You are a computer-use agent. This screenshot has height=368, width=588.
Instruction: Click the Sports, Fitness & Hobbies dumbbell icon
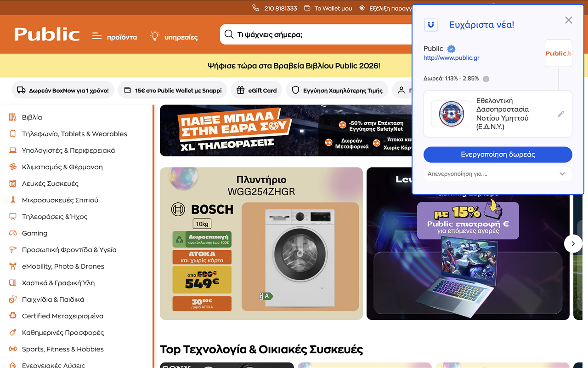[13, 349]
